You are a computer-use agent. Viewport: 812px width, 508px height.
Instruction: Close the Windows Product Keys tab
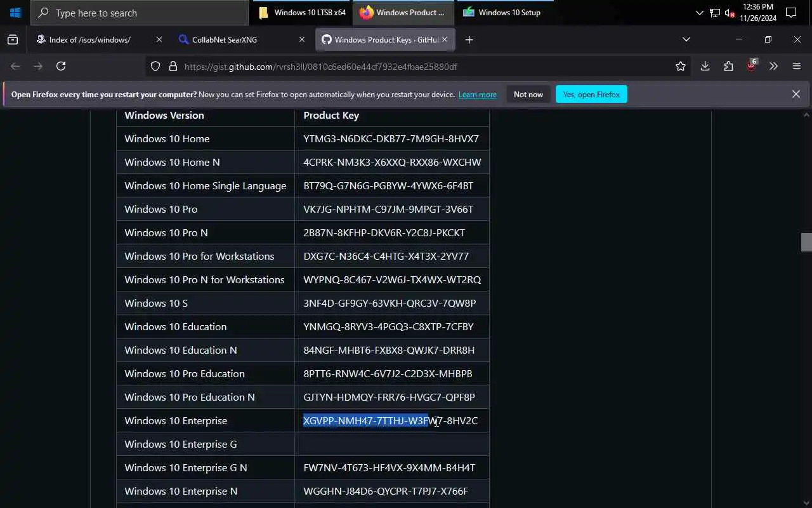click(445, 39)
